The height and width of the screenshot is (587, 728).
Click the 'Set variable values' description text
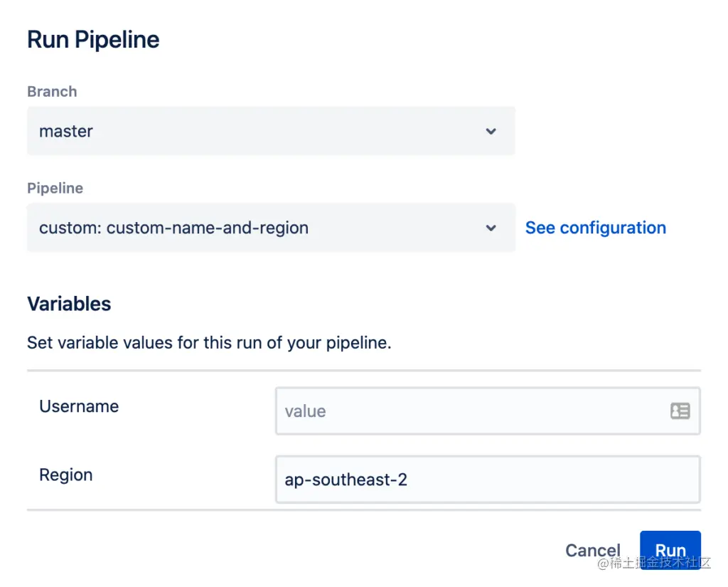pyautogui.click(x=209, y=343)
